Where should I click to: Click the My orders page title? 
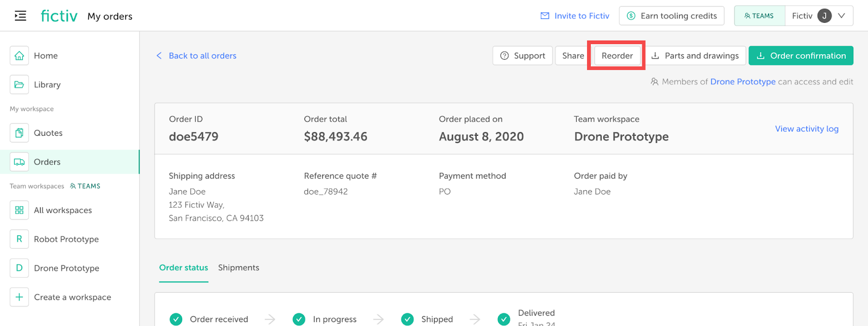coord(110,16)
